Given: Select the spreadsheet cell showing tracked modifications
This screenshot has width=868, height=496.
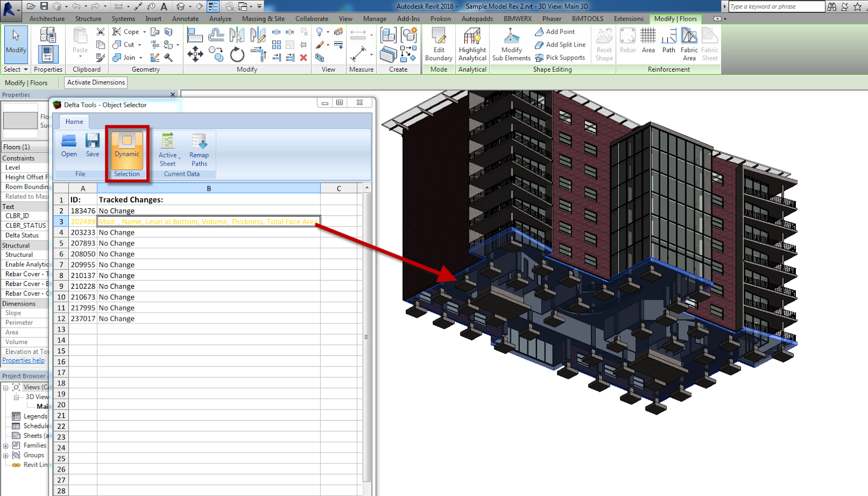Looking at the screenshot, I should point(208,221).
